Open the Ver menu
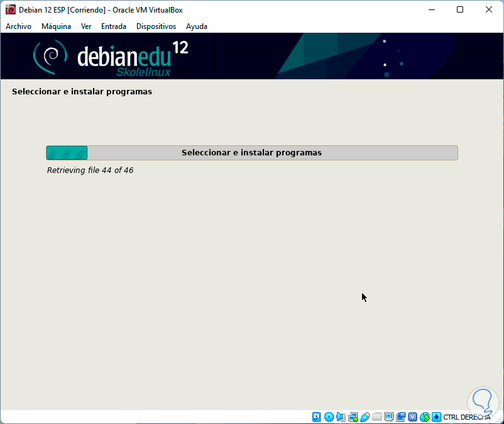 [86, 26]
